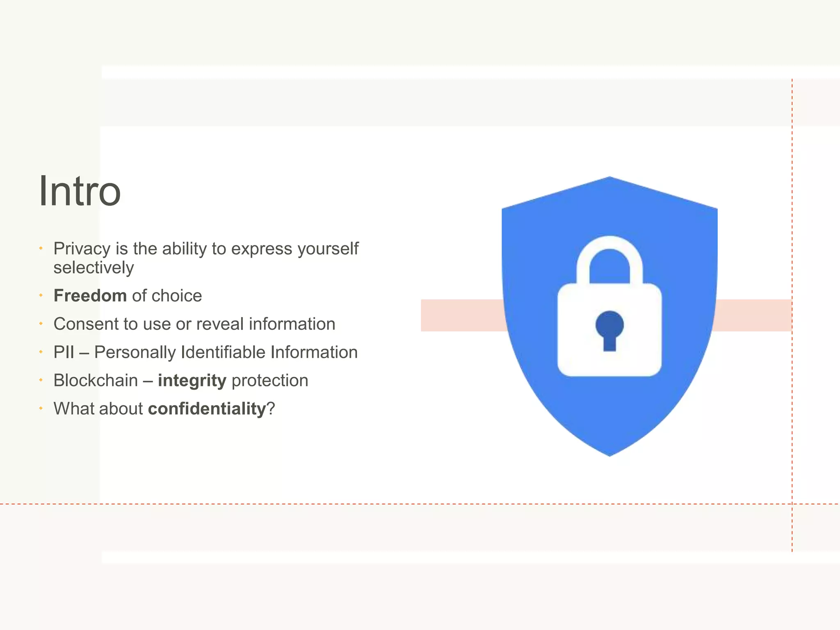Click the orange bullet beside What about
This screenshot has width=840, height=630.
(x=41, y=409)
